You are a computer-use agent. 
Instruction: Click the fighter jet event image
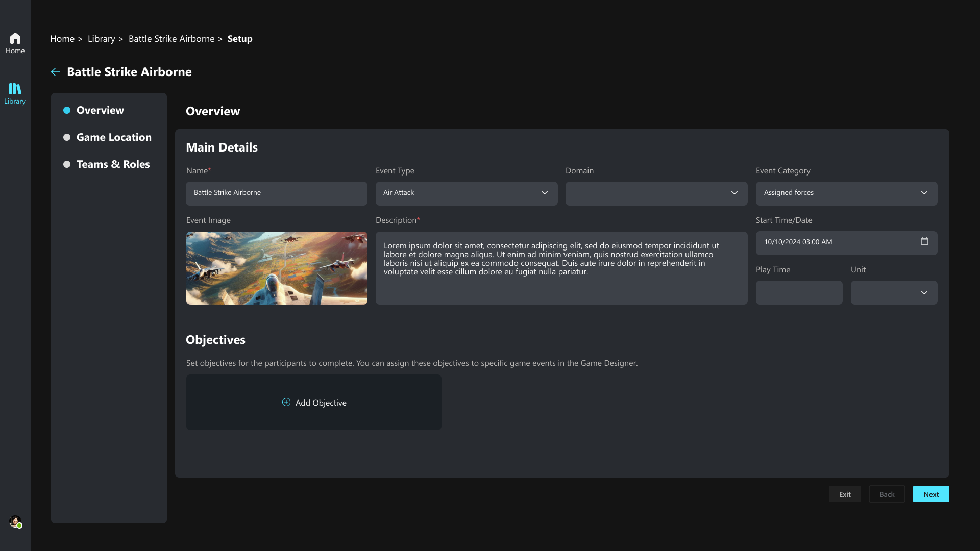tap(276, 268)
